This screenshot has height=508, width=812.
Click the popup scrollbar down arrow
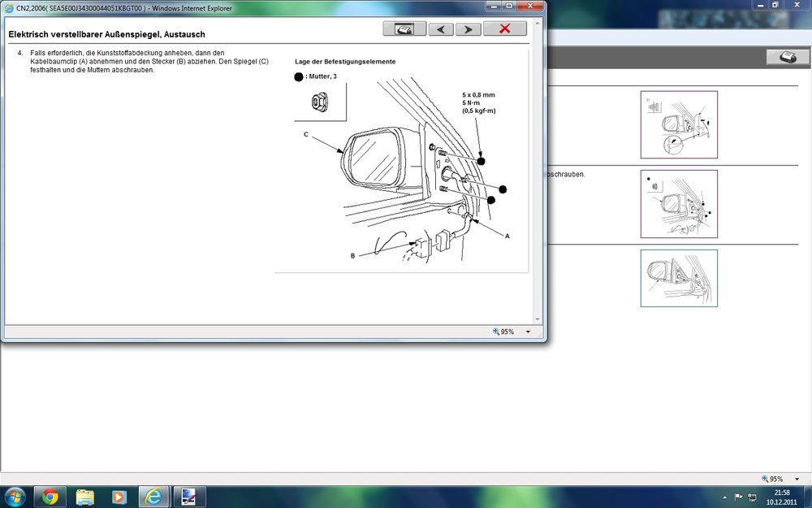click(537, 319)
